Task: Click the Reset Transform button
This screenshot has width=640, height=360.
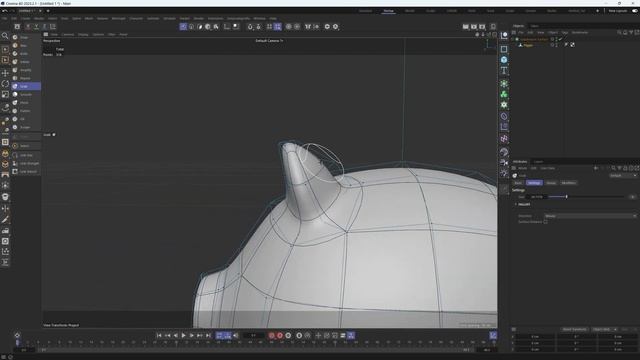Action: [574, 329]
